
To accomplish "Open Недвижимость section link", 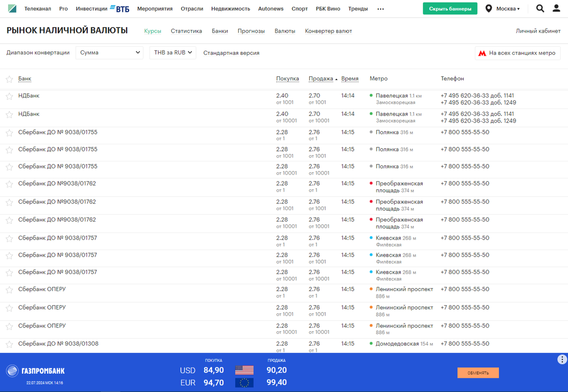I will click(231, 9).
